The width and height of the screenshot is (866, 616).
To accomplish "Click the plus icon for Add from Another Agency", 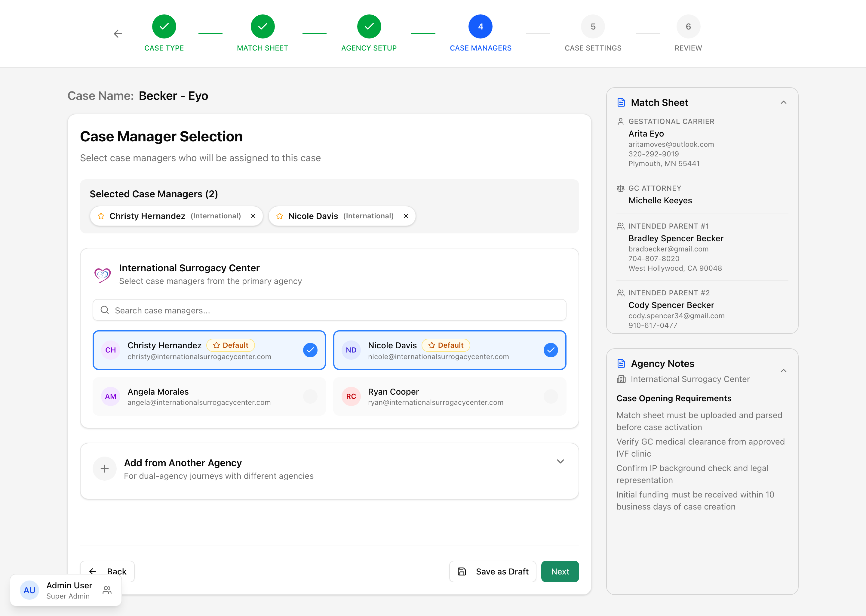I will coord(105,468).
